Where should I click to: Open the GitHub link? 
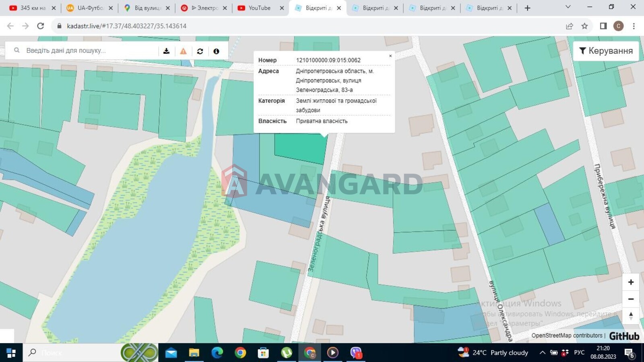click(624, 336)
